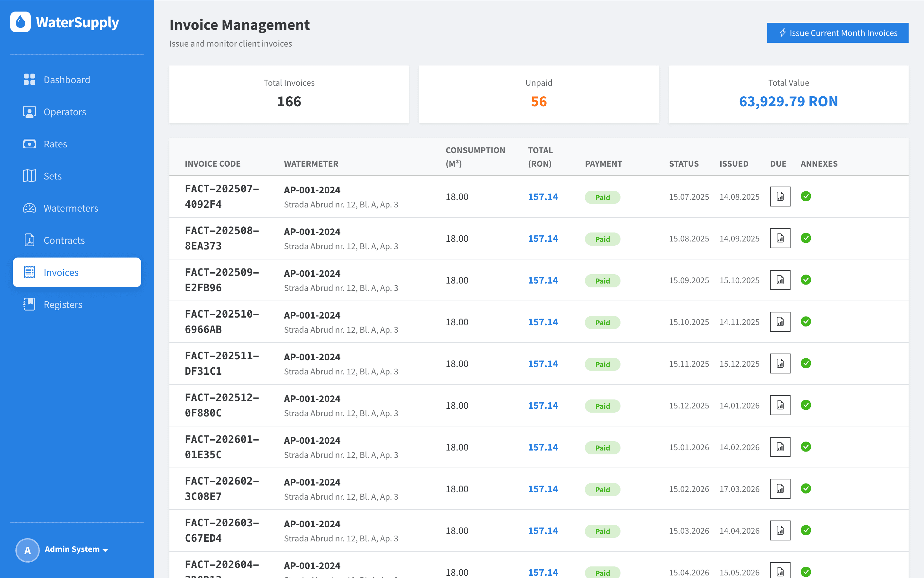The image size is (924, 578).
Task: Open Operators section
Action: [77, 112]
